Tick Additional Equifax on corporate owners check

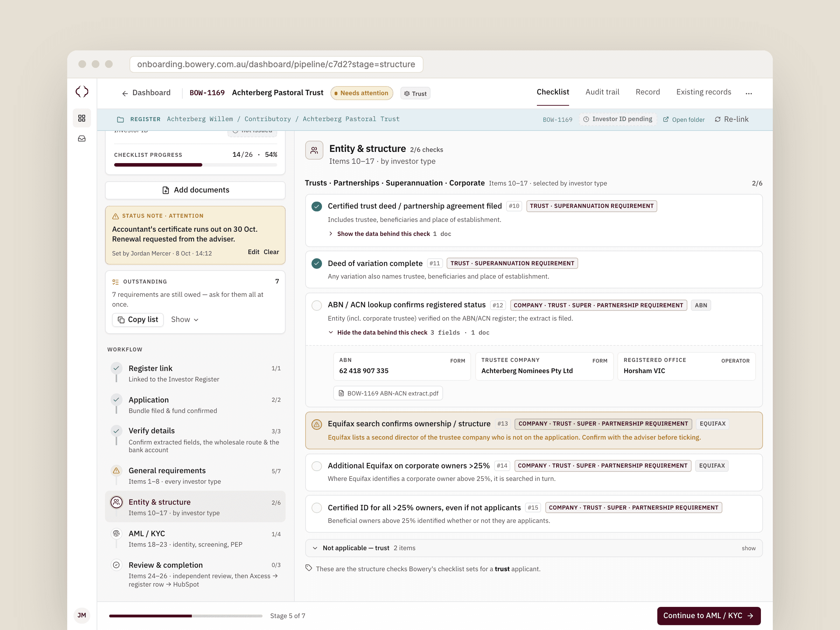pos(317,466)
